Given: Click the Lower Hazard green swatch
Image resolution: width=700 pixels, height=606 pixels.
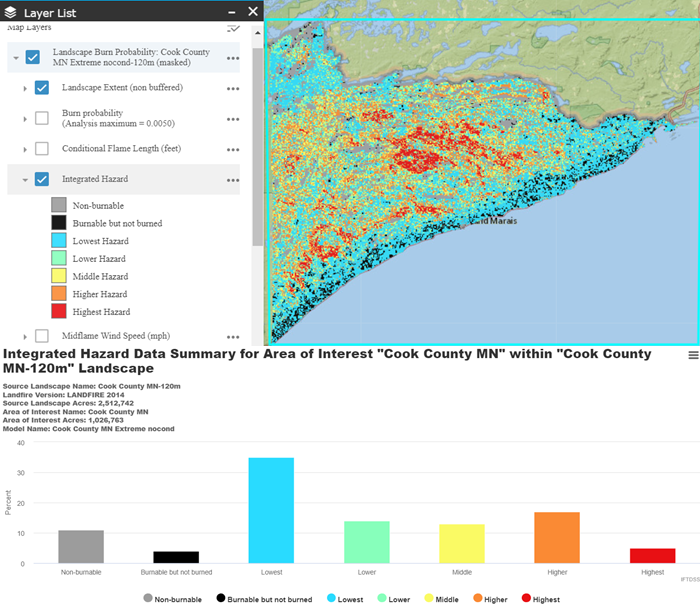Looking at the screenshot, I should (x=59, y=258).
